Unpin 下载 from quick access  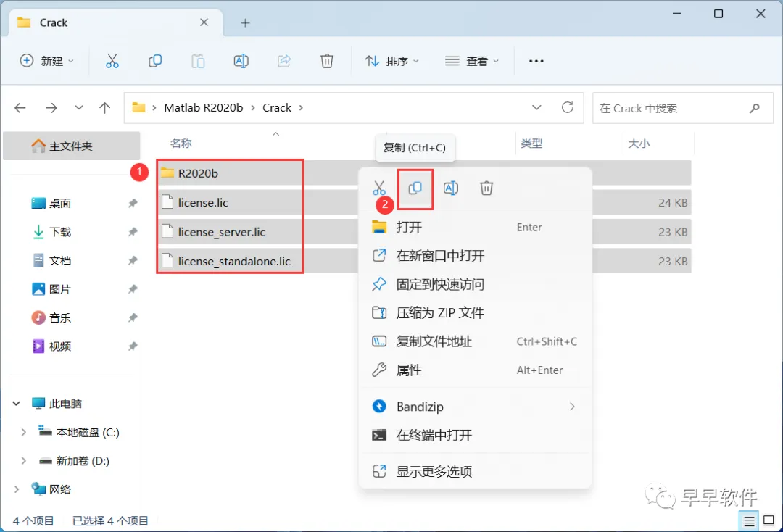tap(133, 232)
